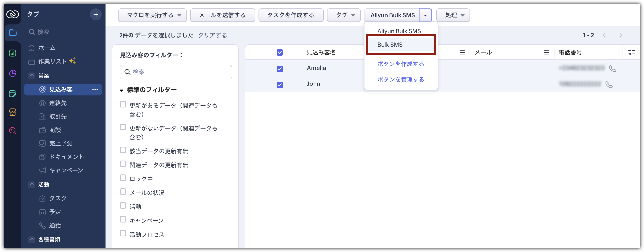Click the クリアする link
Image resolution: width=644 pixels, height=252 pixels.
212,35
